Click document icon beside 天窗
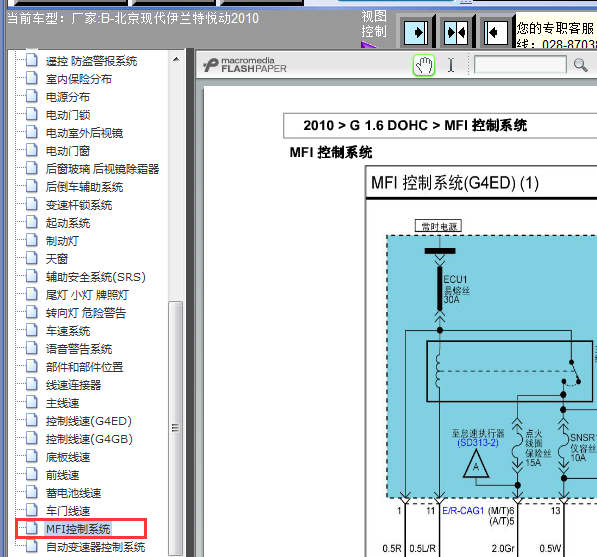 (32, 258)
